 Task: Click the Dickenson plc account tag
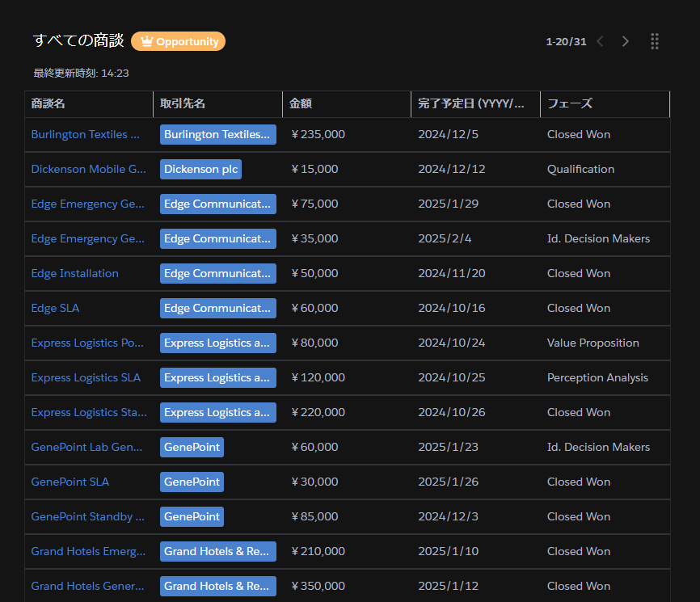click(200, 169)
